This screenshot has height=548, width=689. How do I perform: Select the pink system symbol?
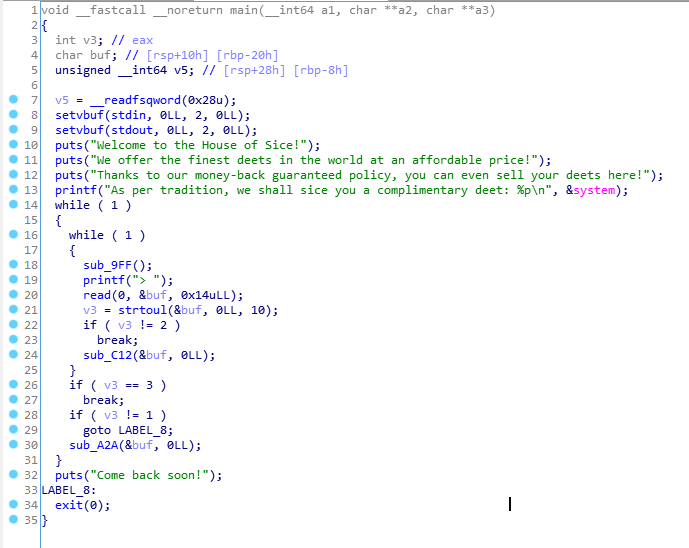(x=594, y=190)
